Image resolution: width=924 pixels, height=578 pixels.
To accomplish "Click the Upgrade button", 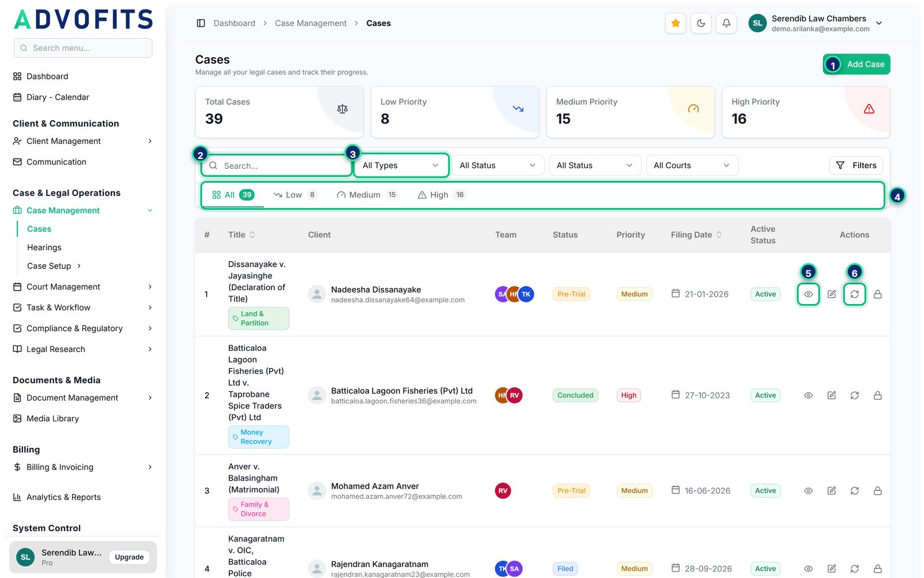I will pyautogui.click(x=129, y=557).
